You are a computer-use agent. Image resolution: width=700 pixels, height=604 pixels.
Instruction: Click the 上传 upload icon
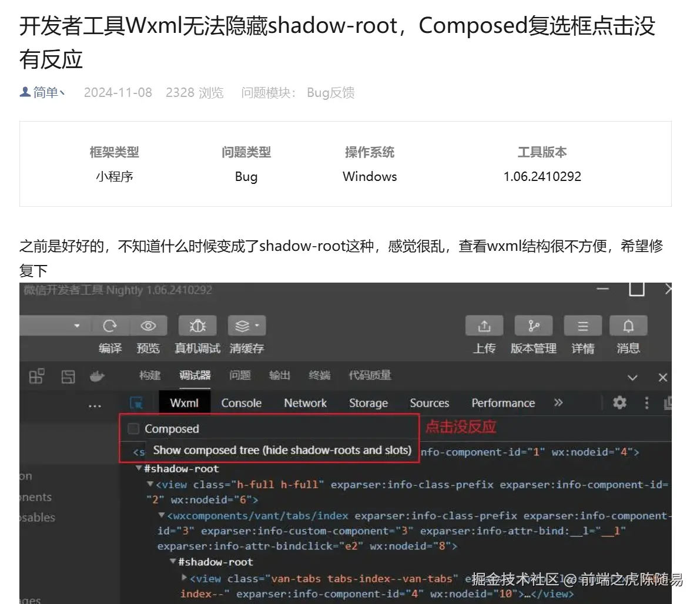point(484,326)
